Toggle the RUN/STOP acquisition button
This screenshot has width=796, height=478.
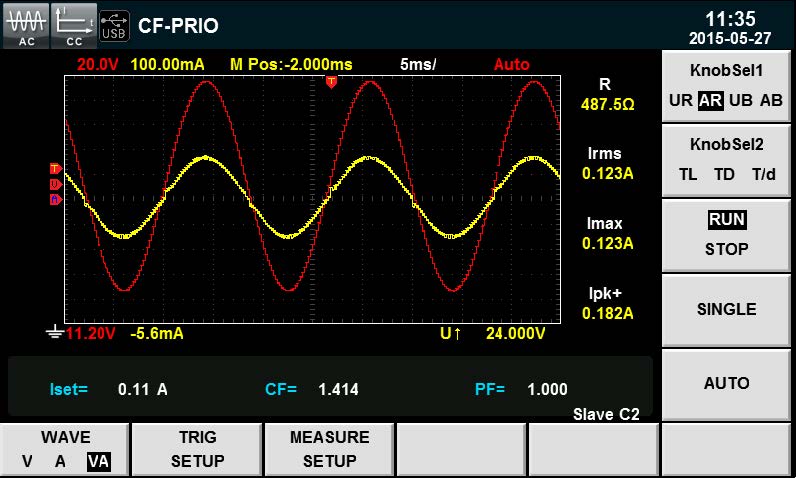(x=727, y=233)
